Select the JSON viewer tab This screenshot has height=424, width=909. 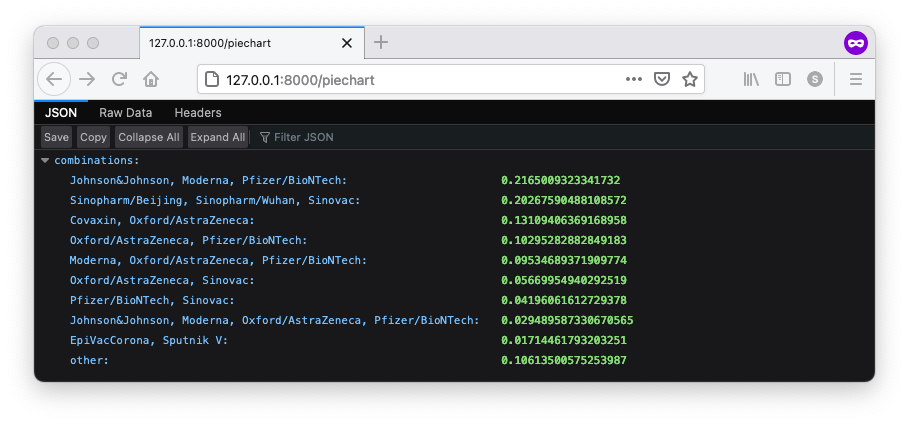(61, 113)
